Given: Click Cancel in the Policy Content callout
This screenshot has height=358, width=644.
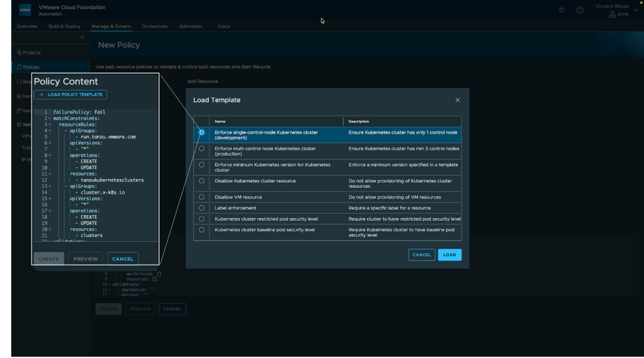Looking at the screenshot, I should pyautogui.click(x=123, y=259).
